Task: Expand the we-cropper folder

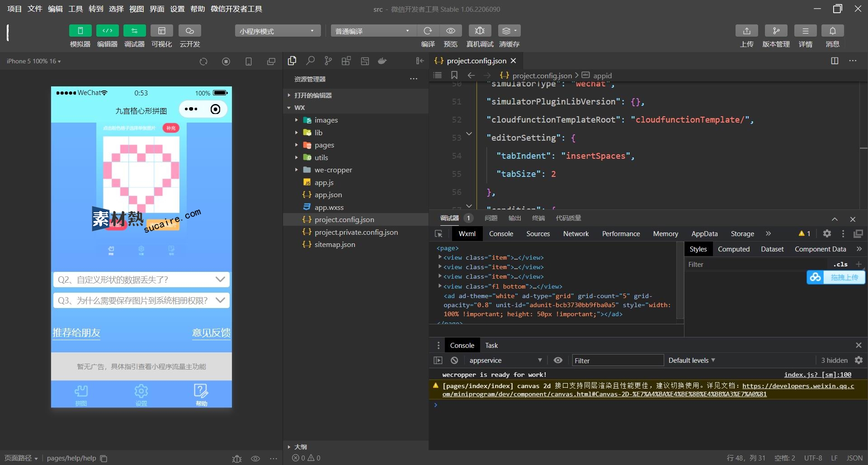Action: (x=333, y=170)
